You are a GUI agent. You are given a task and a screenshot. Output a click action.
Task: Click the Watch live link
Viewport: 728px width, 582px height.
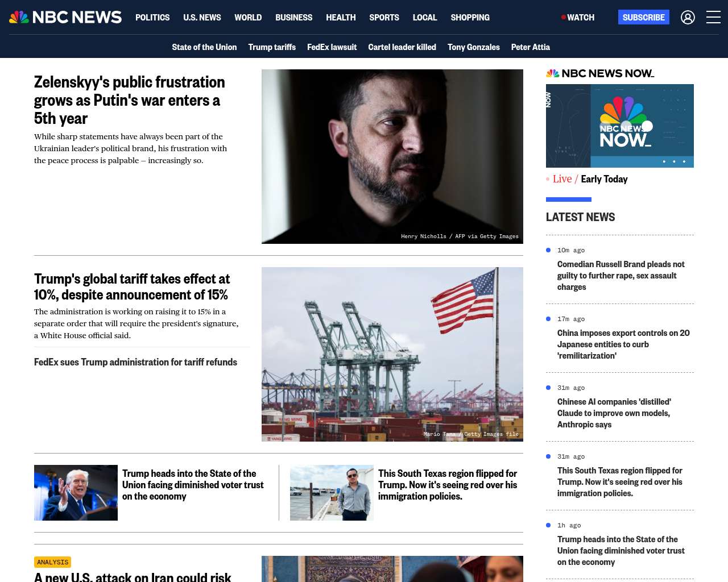578,18
